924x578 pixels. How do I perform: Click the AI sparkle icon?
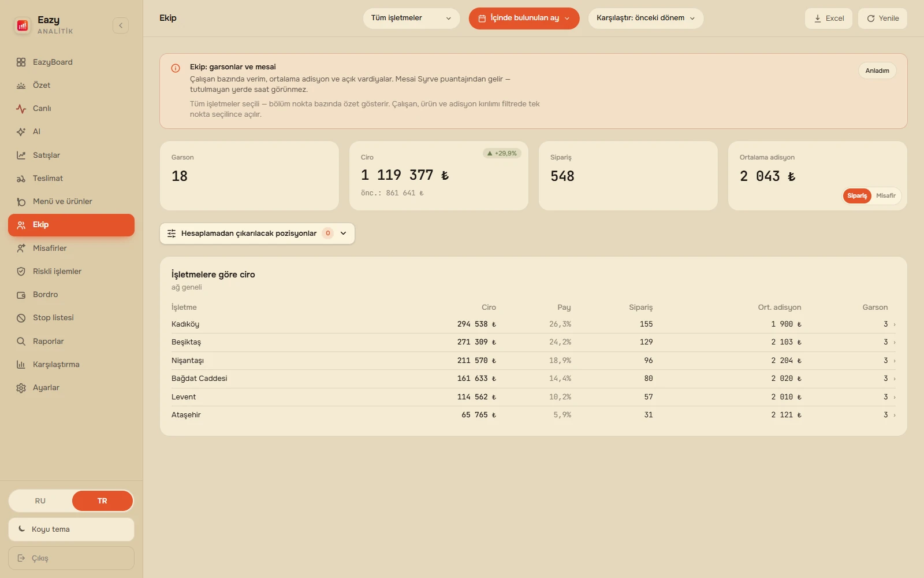[x=21, y=132]
